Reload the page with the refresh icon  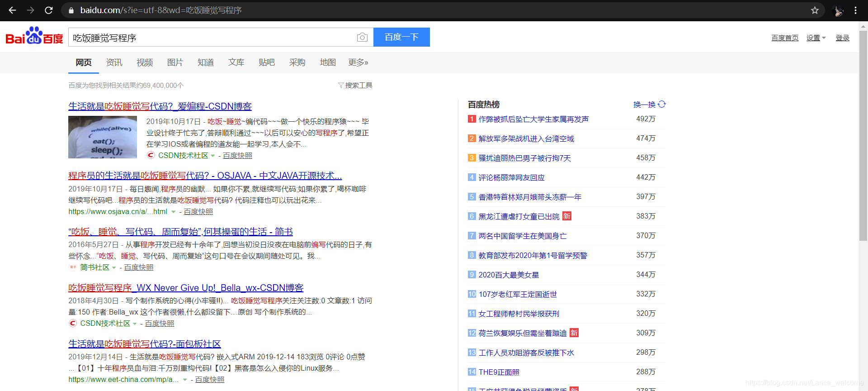[49, 10]
